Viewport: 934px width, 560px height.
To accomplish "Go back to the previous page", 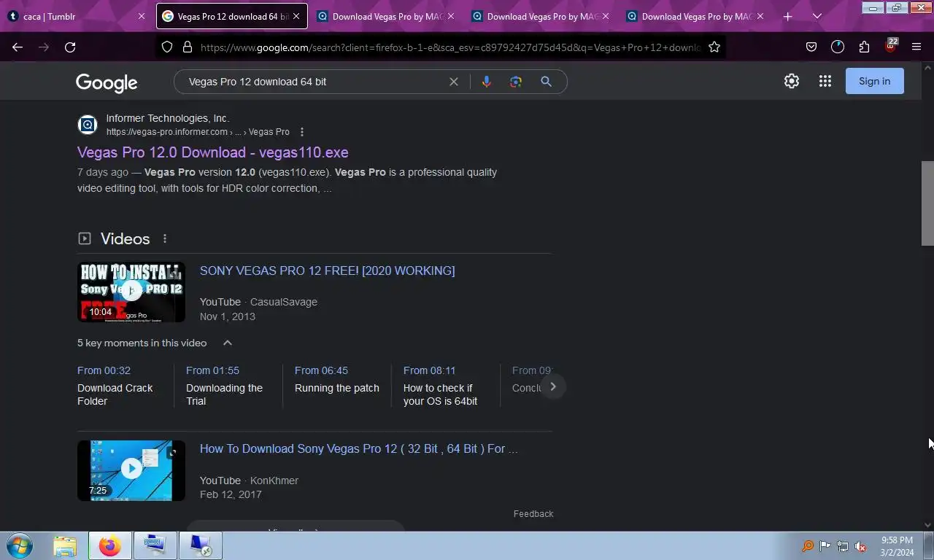I will (18, 47).
